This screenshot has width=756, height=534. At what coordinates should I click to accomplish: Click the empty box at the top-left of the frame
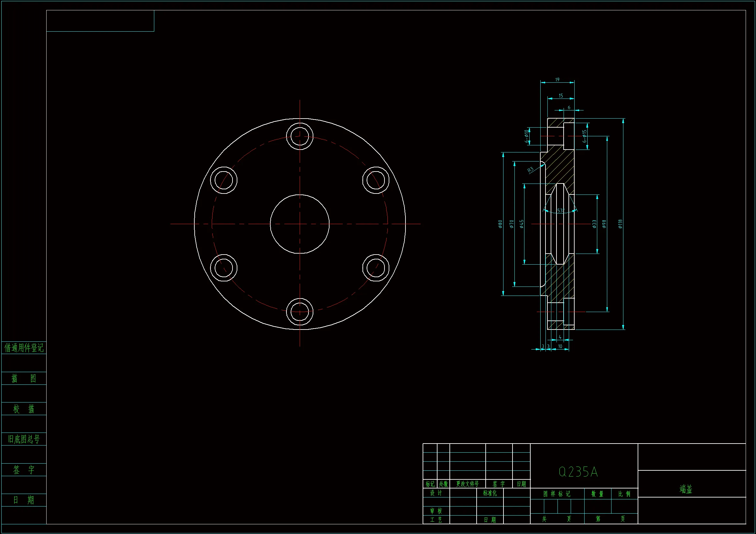click(x=100, y=21)
